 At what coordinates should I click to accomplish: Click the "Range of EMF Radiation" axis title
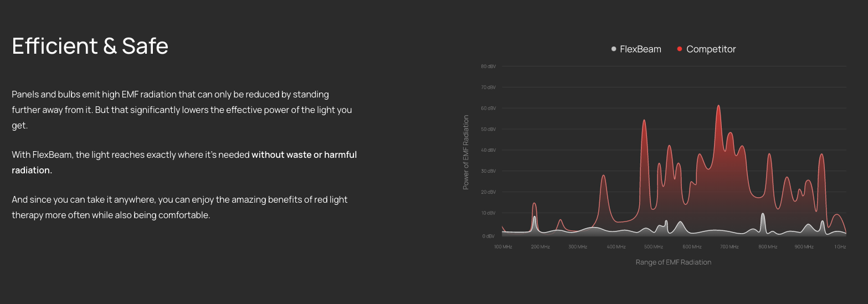pos(674,262)
